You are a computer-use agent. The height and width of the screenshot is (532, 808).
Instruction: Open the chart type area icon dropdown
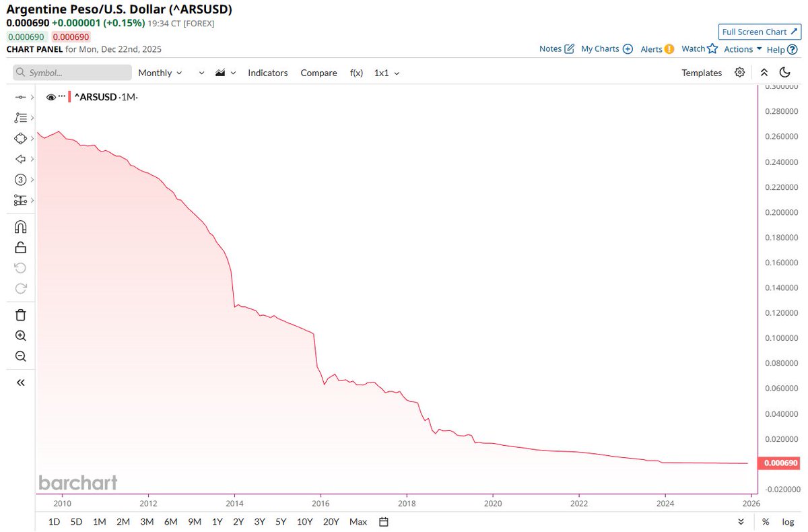[x=226, y=73]
